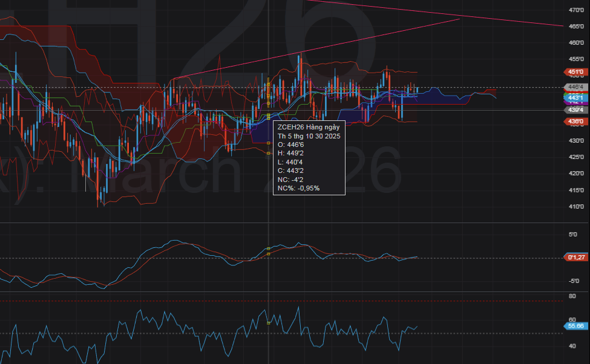Click the NC%: -0,95% line in tooltip
This screenshot has height=364, width=590.
(x=298, y=188)
